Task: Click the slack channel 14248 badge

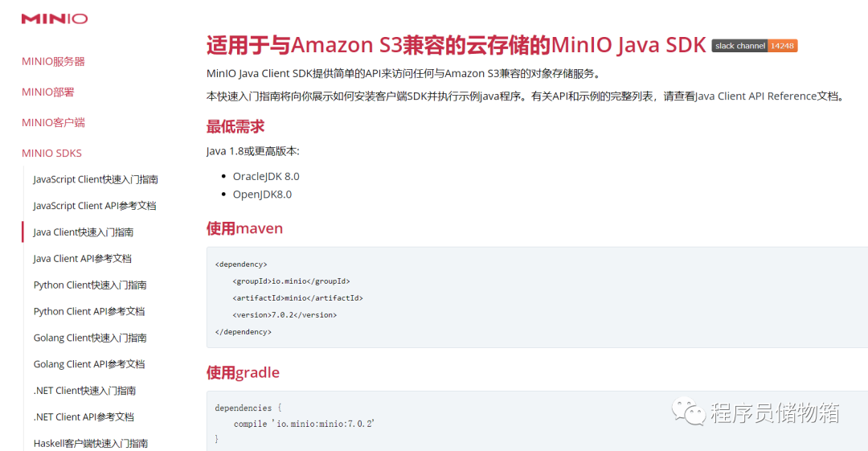Action: pyautogui.click(x=755, y=46)
